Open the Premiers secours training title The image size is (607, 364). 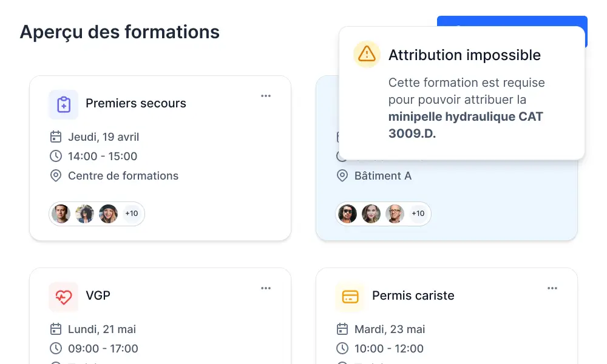pos(135,103)
